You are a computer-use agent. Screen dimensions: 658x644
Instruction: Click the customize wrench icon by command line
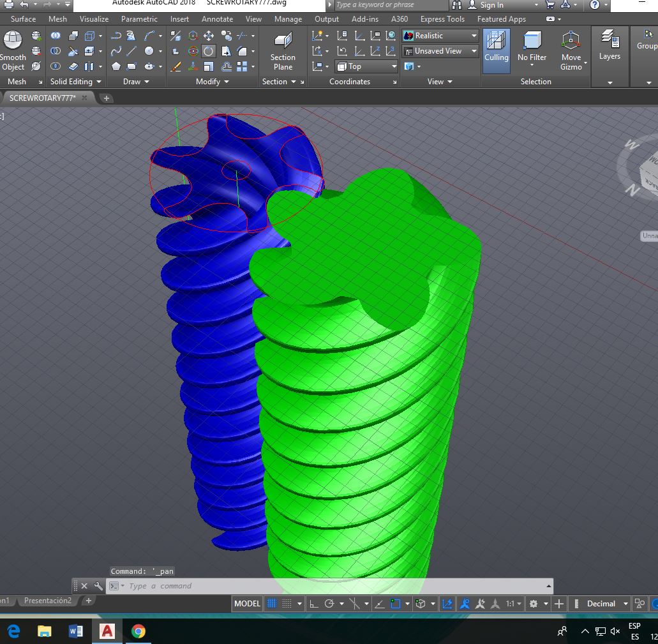98,586
